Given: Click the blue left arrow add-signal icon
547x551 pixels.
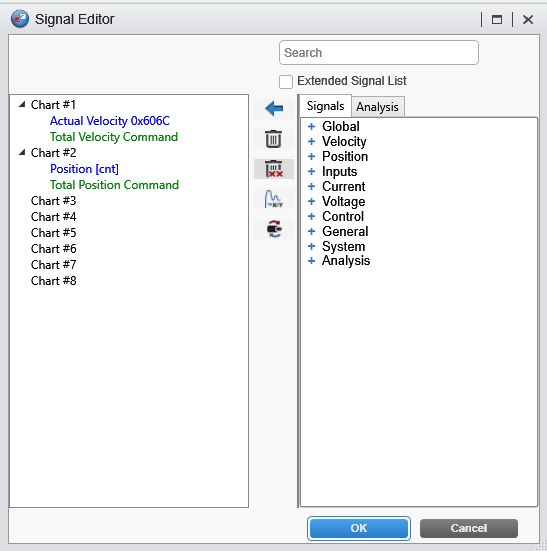Looking at the screenshot, I should 274,108.
